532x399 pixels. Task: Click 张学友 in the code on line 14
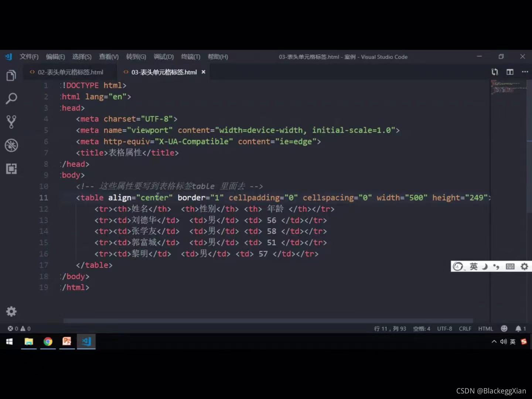pos(144,231)
